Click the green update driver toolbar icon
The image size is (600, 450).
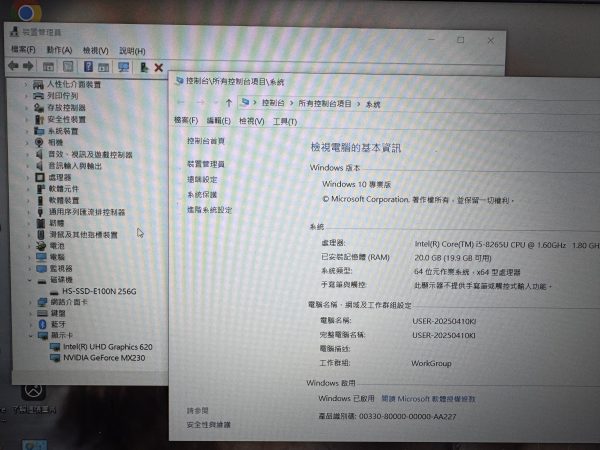point(144,67)
